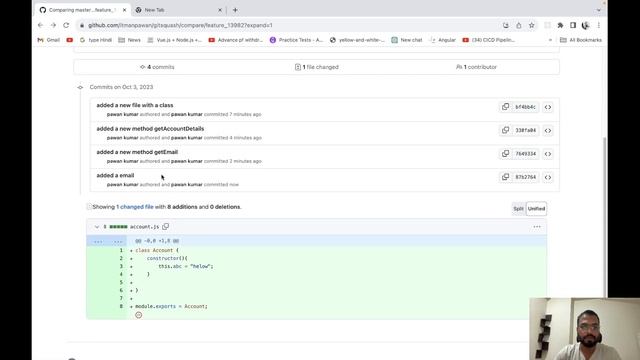
Task: Expand hidden lines above the diff
Action: pyautogui.click(x=107, y=241)
